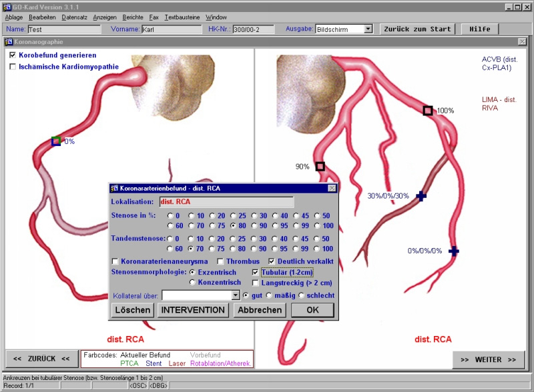Click the HK-Nr. input field
The width and height of the screenshot is (534, 392).
coord(254,29)
